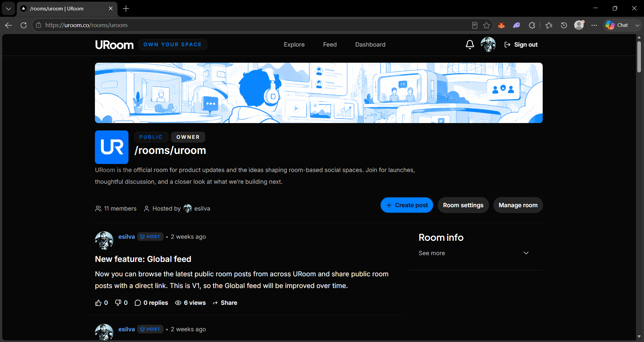Go to the Feed page
Image resolution: width=644 pixels, height=342 pixels.
[330, 45]
